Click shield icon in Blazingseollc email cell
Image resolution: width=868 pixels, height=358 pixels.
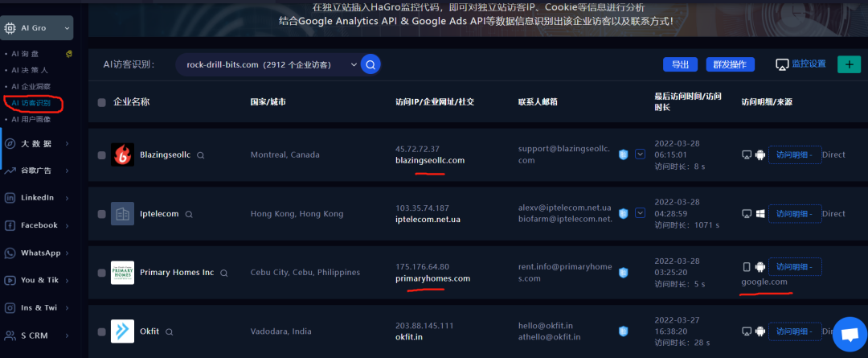[x=624, y=154]
